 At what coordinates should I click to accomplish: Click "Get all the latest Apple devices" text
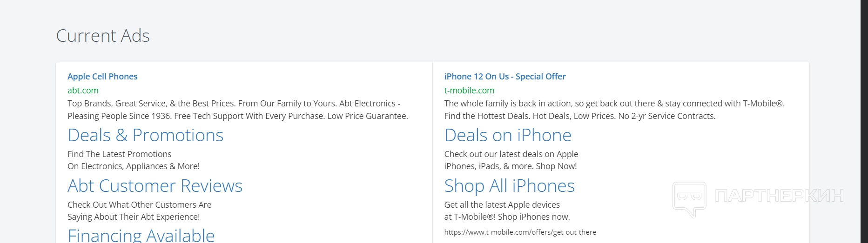[502, 204]
